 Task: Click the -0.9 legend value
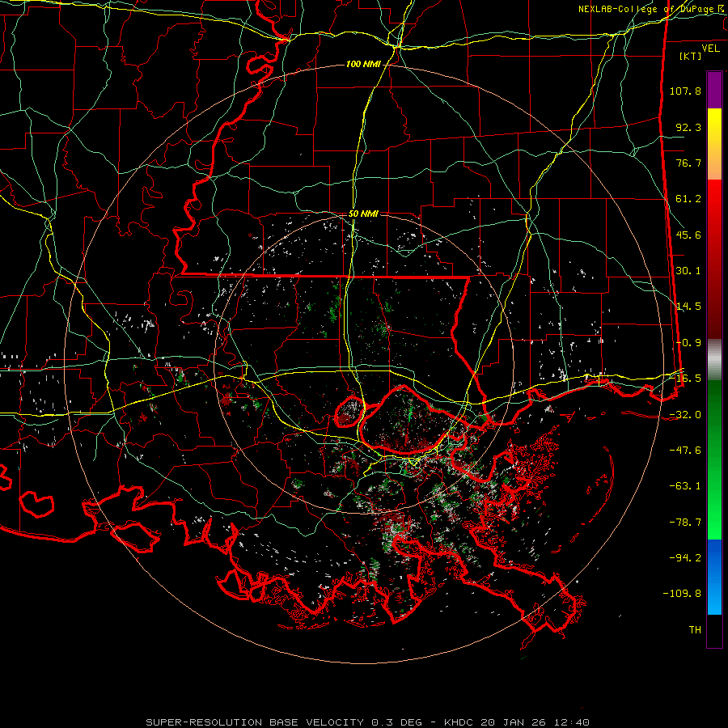pos(688,343)
